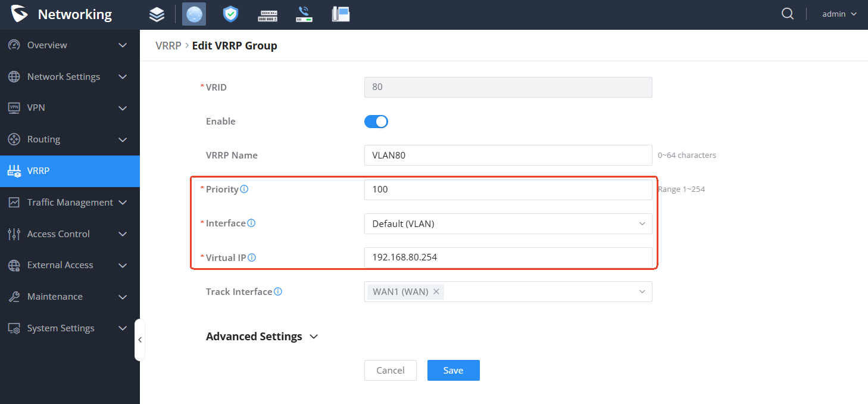The image size is (868, 404).
Task: Go back via VRRP breadcrumb link
Action: tap(168, 45)
